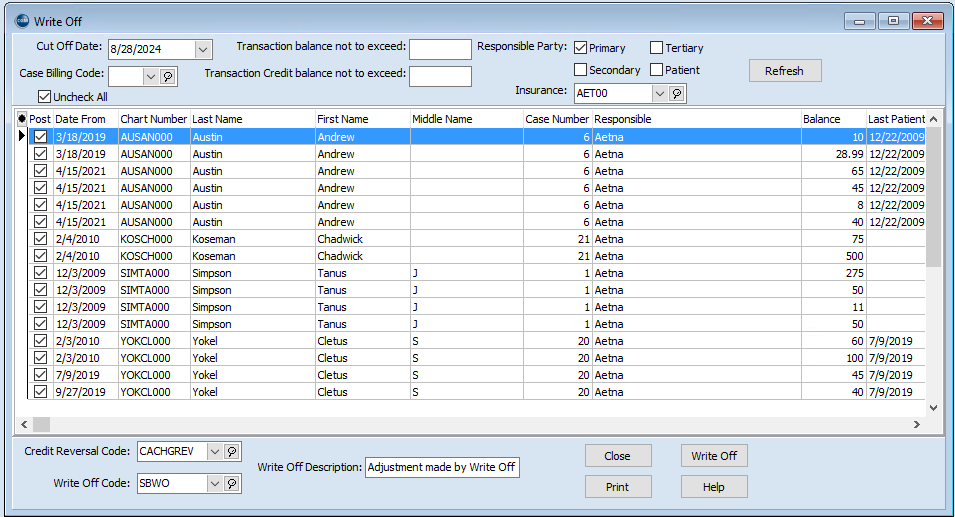Click the Refresh button
This screenshot has height=517, width=955.
click(784, 71)
